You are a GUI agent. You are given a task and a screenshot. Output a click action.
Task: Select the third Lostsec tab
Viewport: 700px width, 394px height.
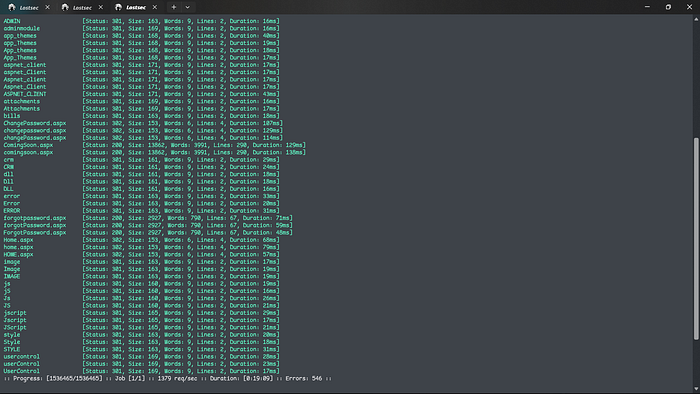coord(136,8)
